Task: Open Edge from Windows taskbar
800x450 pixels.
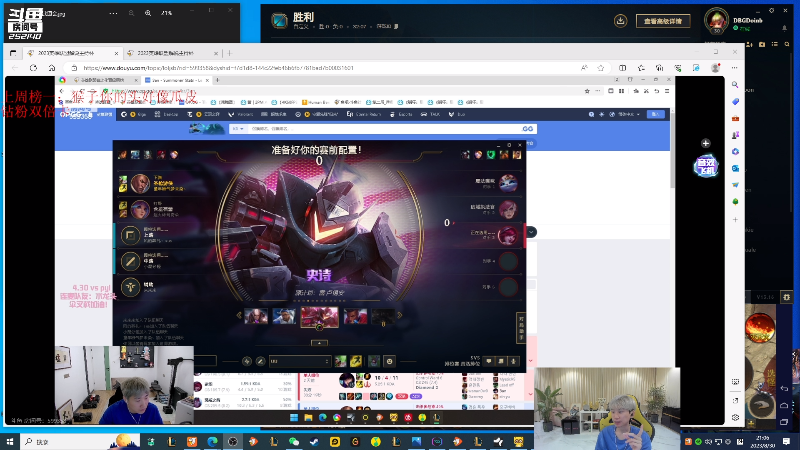Action: click(212, 442)
